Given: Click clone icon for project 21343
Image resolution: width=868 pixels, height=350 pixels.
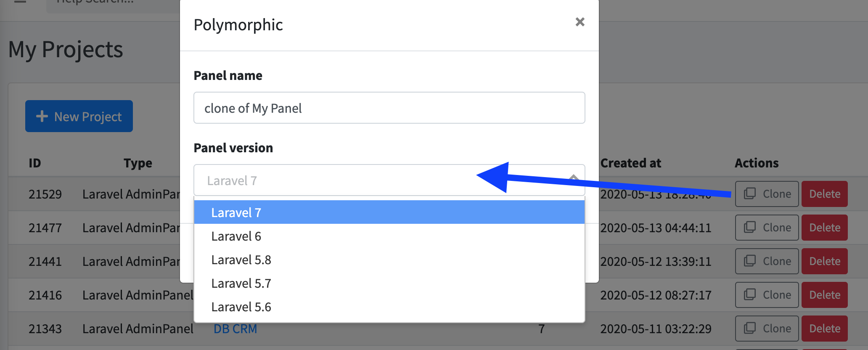Looking at the screenshot, I should pos(750,328).
